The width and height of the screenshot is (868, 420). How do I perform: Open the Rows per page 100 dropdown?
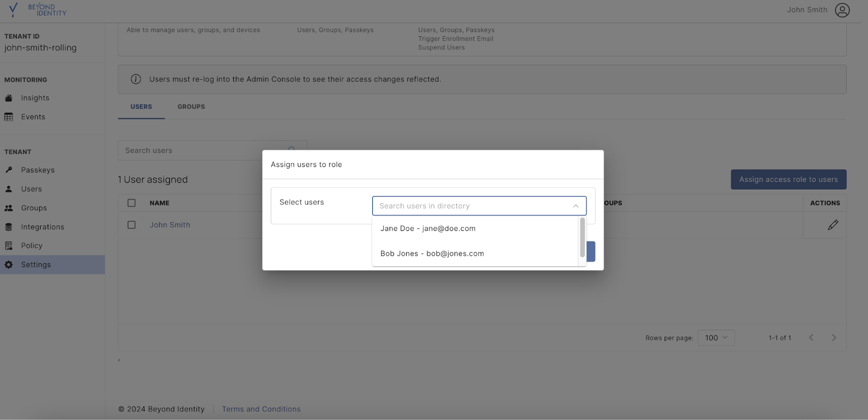click(x=716, y=338)
